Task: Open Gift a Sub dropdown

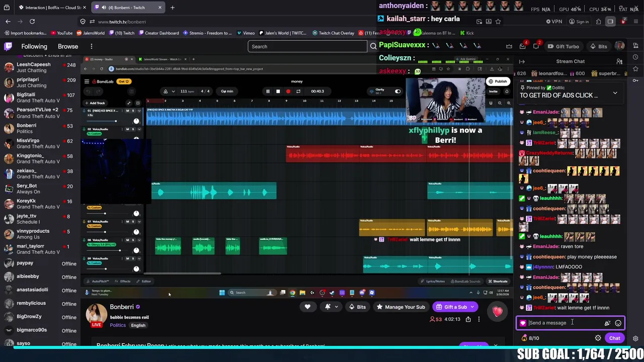Action: [455, 307]
